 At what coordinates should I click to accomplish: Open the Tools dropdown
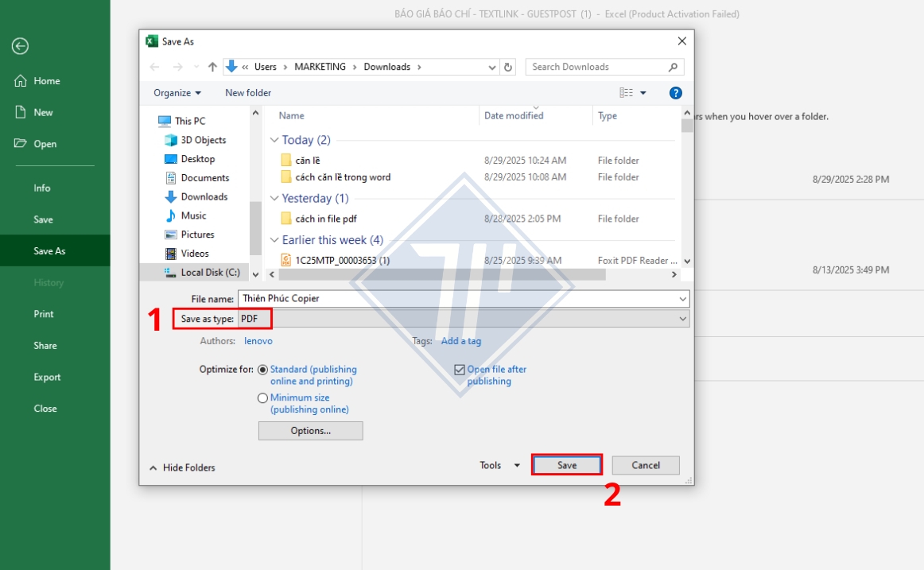click(x=499, y=465)
